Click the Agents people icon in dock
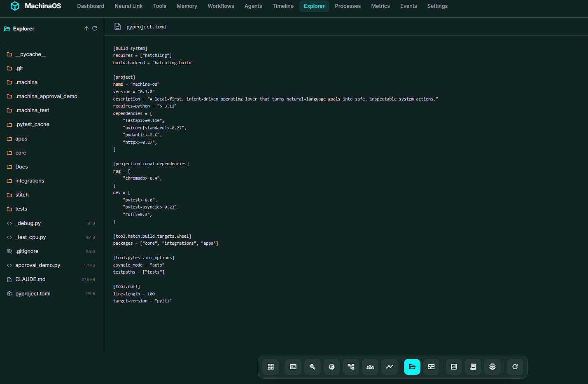588x384 pixels. coord(370,367)
